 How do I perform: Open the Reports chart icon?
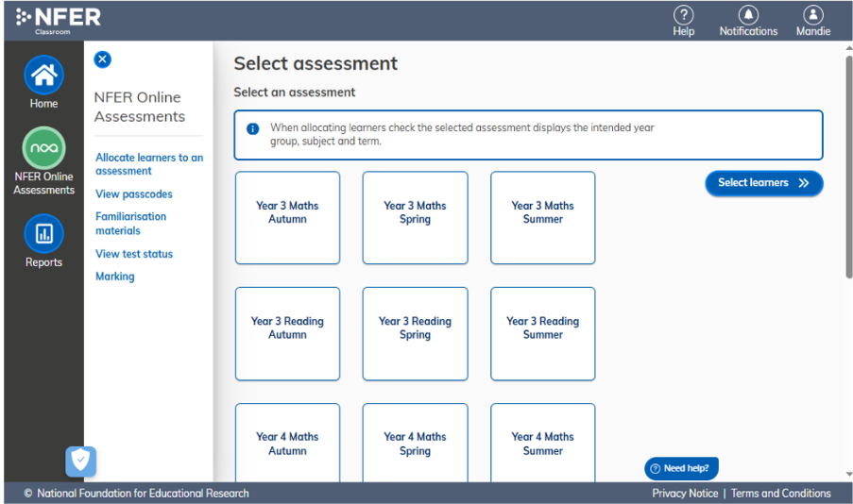(x=43, y=234)
